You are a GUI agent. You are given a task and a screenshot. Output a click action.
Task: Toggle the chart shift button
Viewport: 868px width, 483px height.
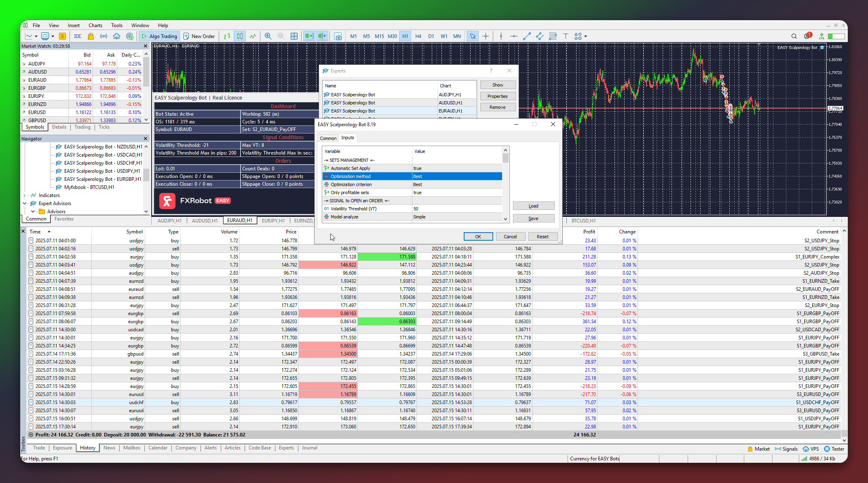pos(322,36)
